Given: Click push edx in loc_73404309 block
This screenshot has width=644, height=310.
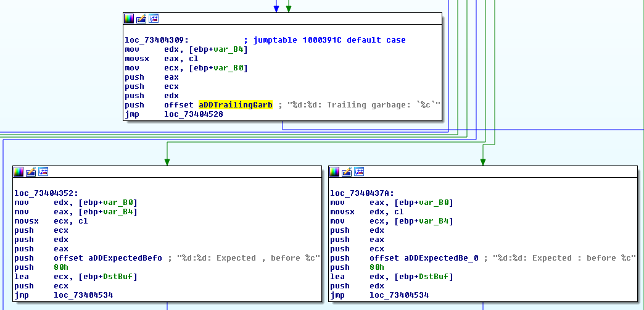Looking at the screenshot, I should tap(152, 96).
